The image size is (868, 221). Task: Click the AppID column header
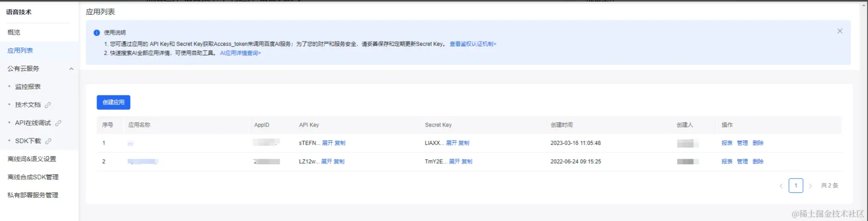coord(262,125)
